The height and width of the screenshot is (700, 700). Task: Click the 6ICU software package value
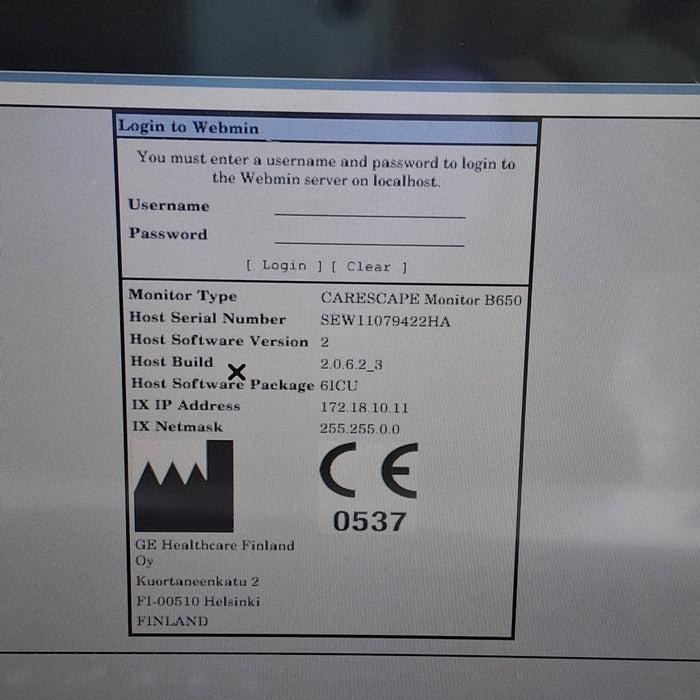[x=339, y=385]
